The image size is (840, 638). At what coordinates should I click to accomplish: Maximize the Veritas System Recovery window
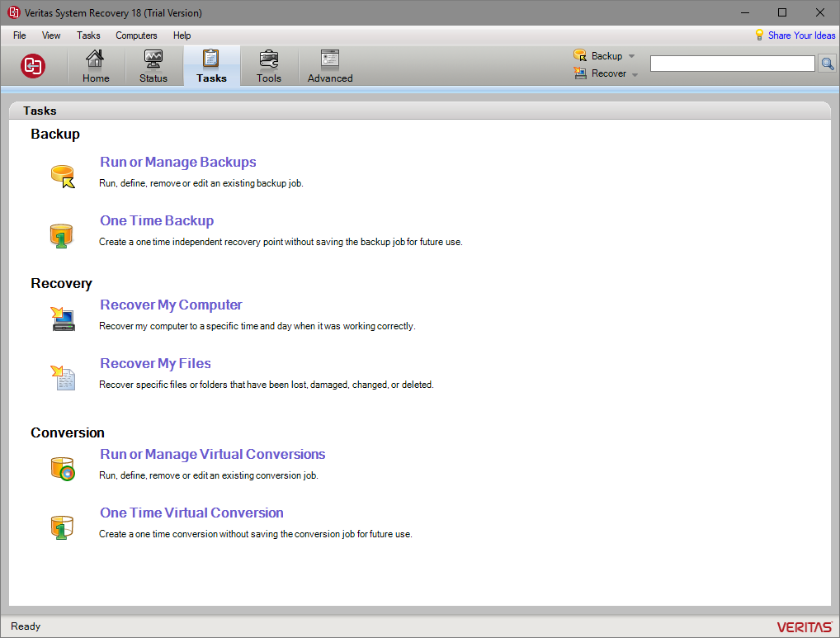(782, 12)
